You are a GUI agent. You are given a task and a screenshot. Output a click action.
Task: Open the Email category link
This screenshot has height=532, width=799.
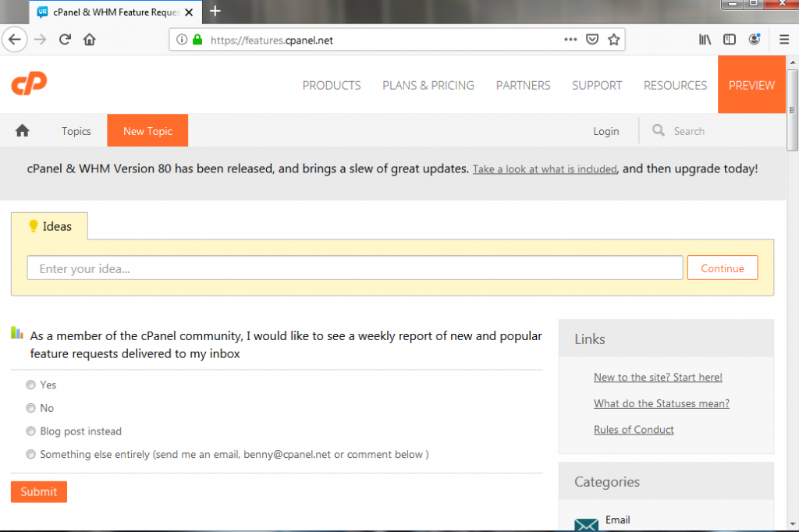point(618,520)
